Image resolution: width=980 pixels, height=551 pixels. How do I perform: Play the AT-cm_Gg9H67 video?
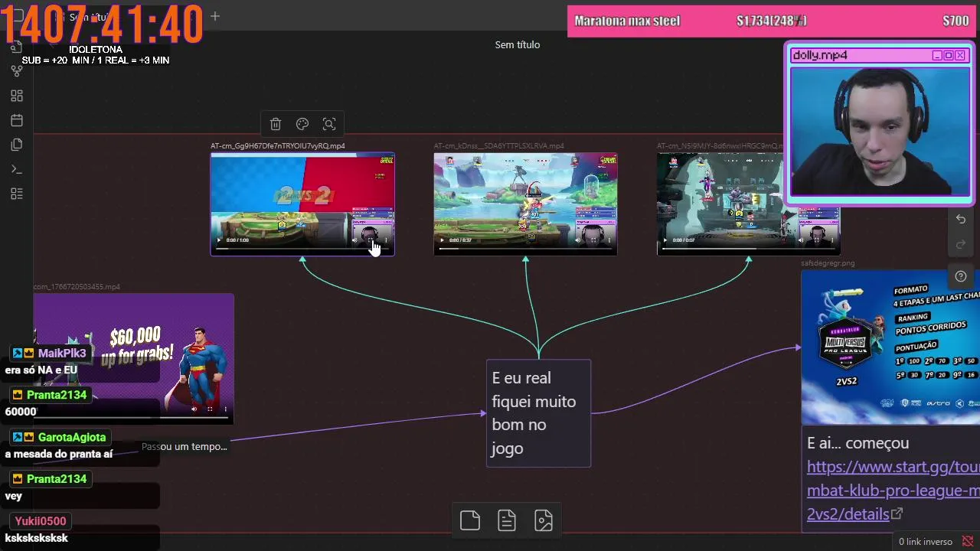pos(219,240)
